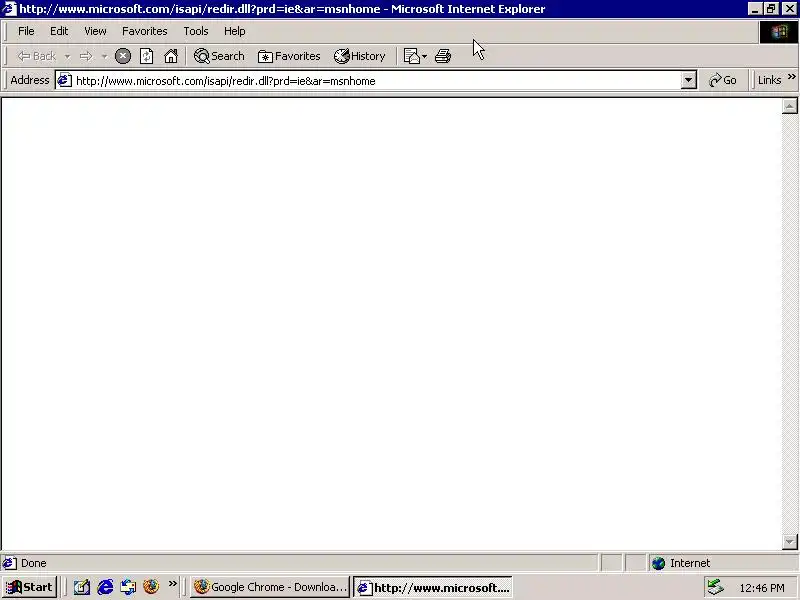Screen dimensions: 800x600
Task: Open the Forward history dropdown arrow
Action: [104, 56]
